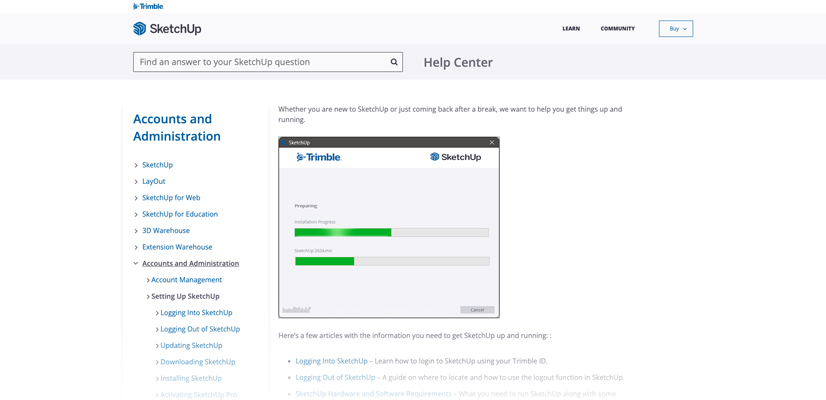This screenshot has height=400, width=826.
Task: Open the LayOut sidebar section
Action: (x=154, y=181)
